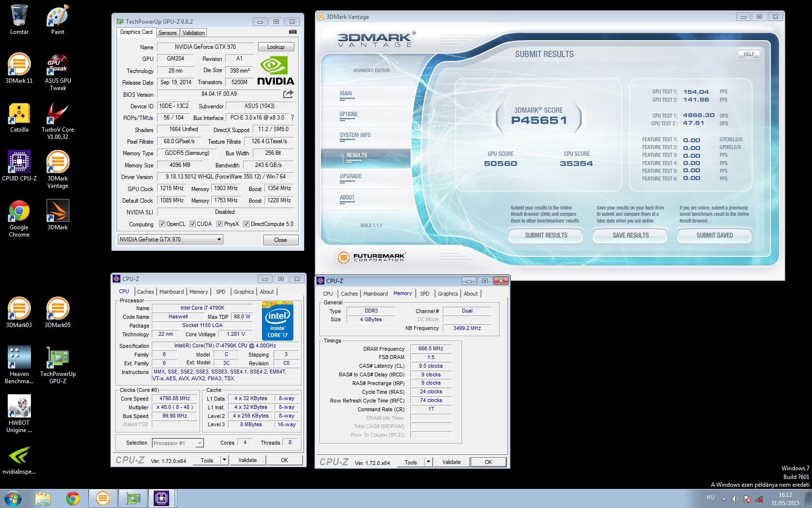The height and width of the screenshot is (508, 812).
Task: Open UPGRADE in 3DMark Vantage sidebar
Action: point(351,177)
